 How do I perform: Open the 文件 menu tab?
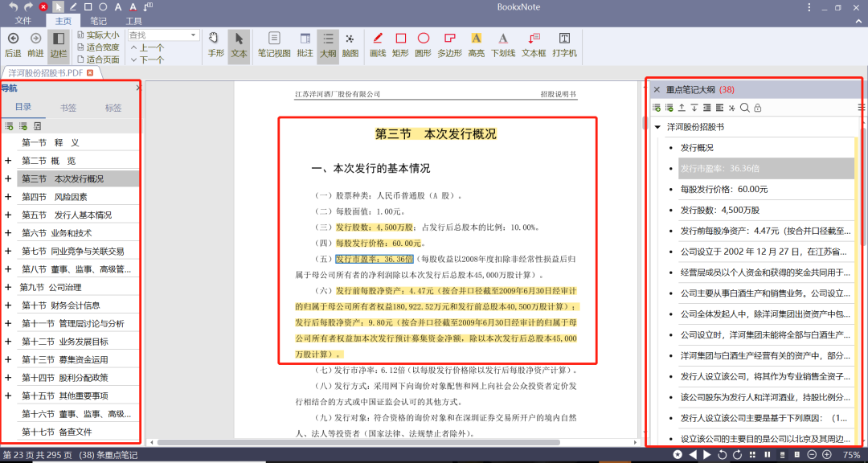click(x=23, y=20)
